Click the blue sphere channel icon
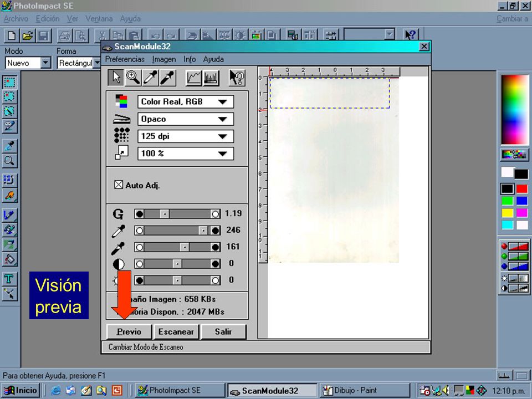The width and height of the screenshot is (532, 399). click(504, 267)
